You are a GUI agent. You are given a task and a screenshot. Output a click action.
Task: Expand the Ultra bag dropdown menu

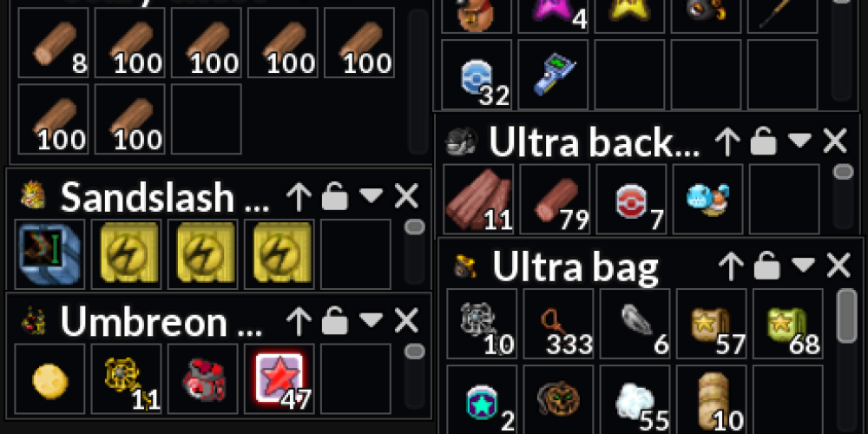point(803,265)
